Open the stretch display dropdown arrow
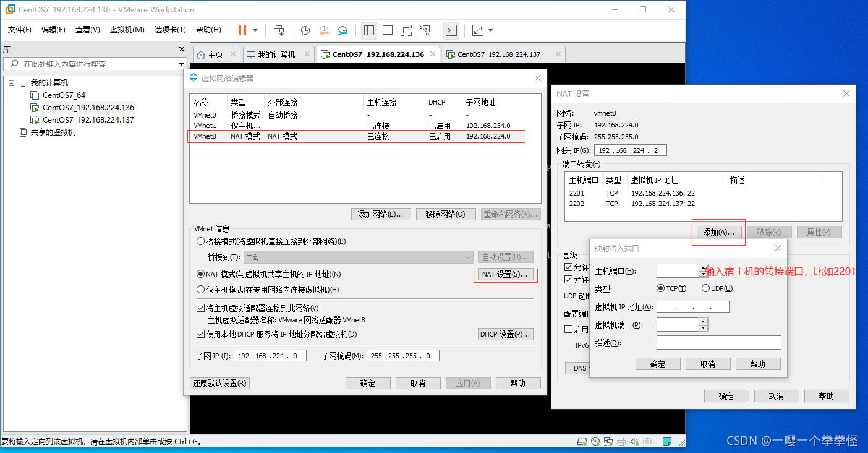Image resolution: width=868 pixels, height=453 pixels. click(491, 30)
